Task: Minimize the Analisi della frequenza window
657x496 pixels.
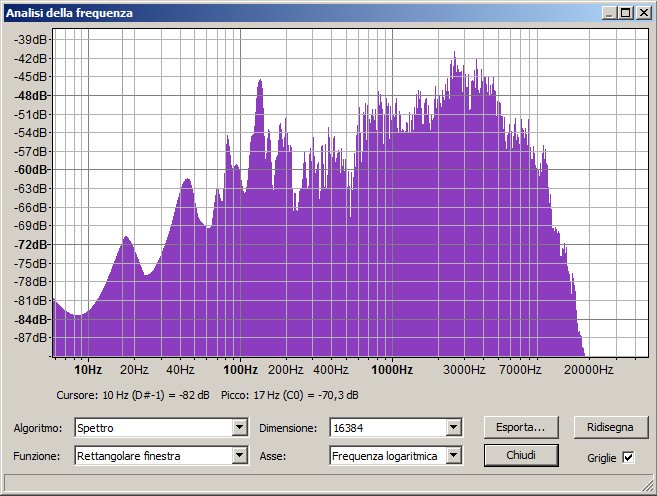Action: point(610,13)
